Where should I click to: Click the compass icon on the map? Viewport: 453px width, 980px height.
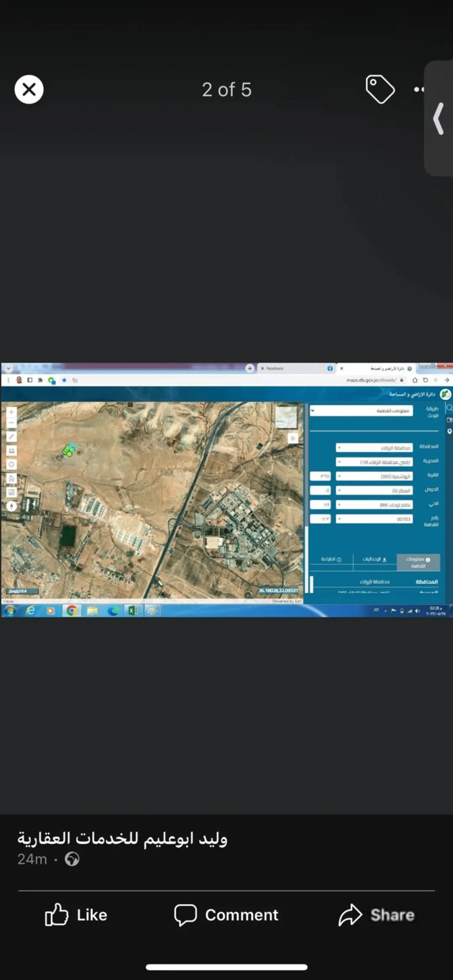pyautogui.click(x=11, y=506)
